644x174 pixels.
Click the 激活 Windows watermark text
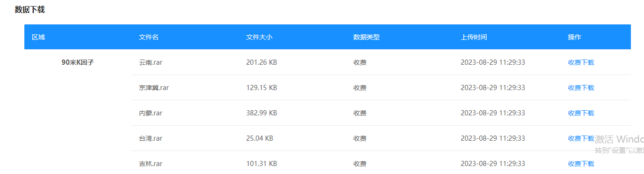coord(619,139)
